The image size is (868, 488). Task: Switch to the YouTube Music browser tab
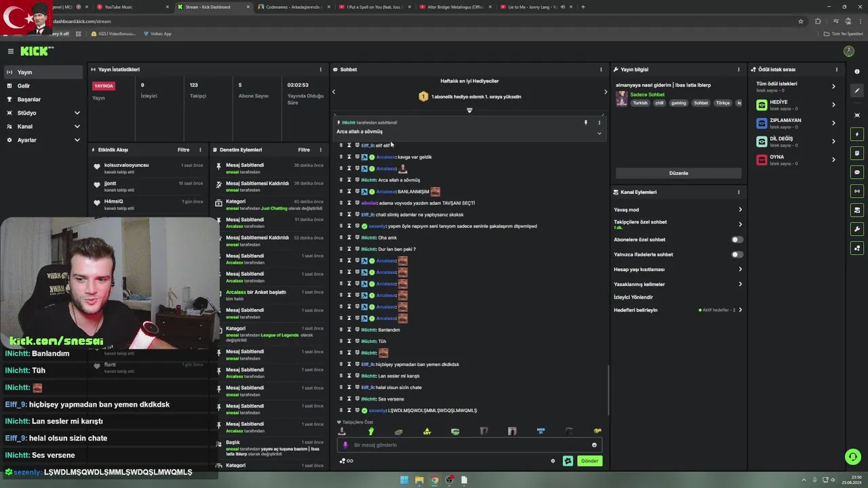[132, 7]
